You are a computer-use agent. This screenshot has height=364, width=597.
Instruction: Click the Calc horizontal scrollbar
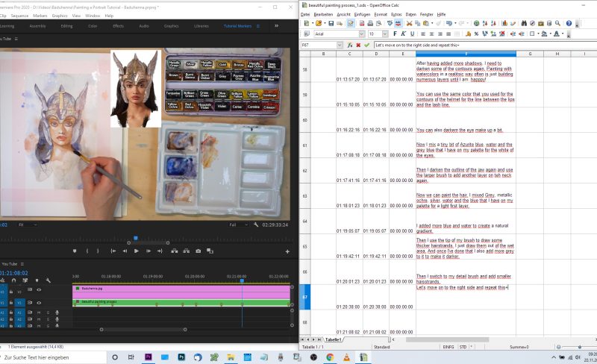pos(447,339)
